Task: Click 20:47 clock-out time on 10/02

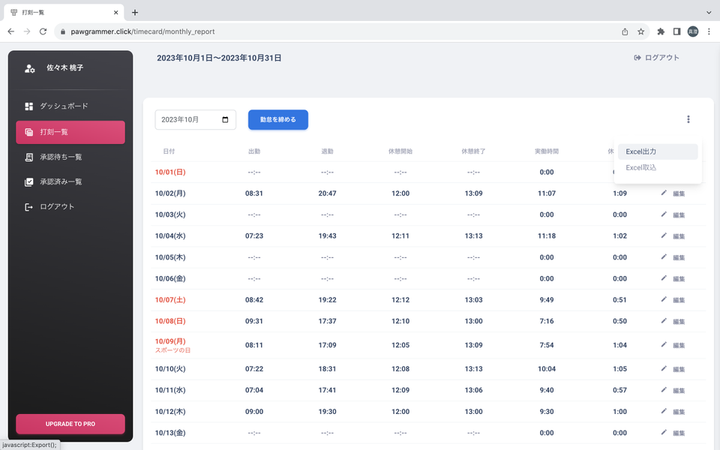Action: pos(327,193)
